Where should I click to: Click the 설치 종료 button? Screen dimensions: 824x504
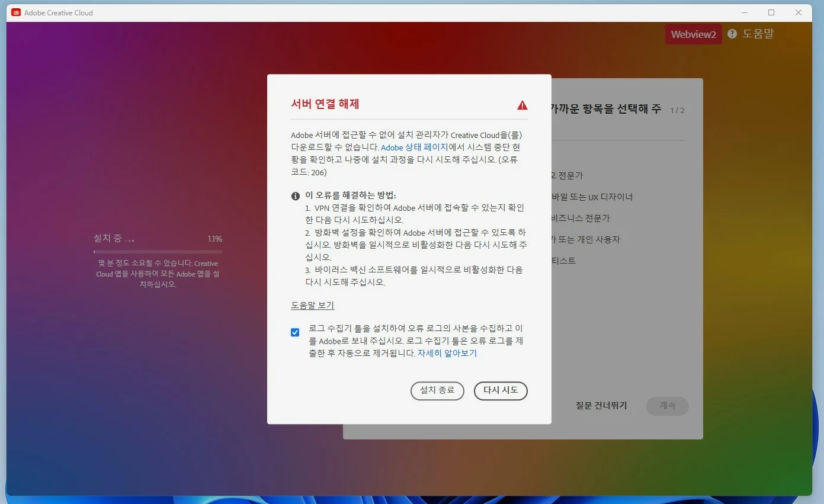(x=437, y=391)
